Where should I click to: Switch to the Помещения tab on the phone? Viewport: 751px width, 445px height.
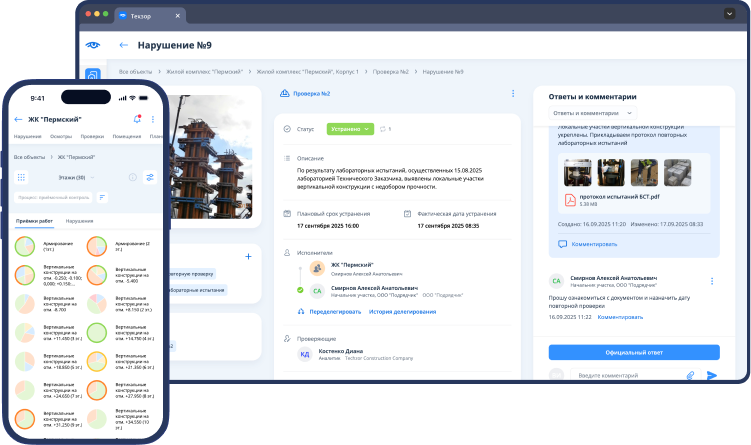click(127, 137)
